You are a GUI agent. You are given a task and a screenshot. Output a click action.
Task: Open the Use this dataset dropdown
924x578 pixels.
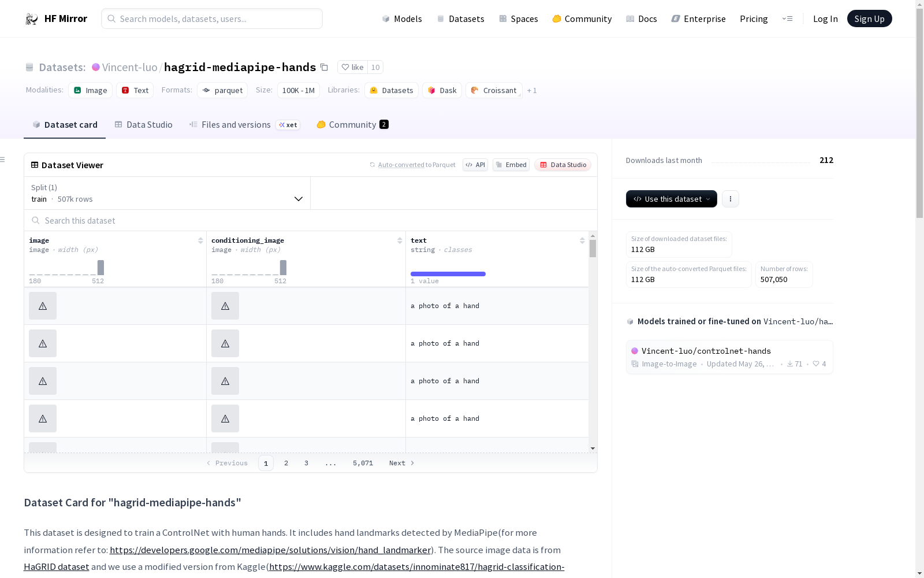671,199
